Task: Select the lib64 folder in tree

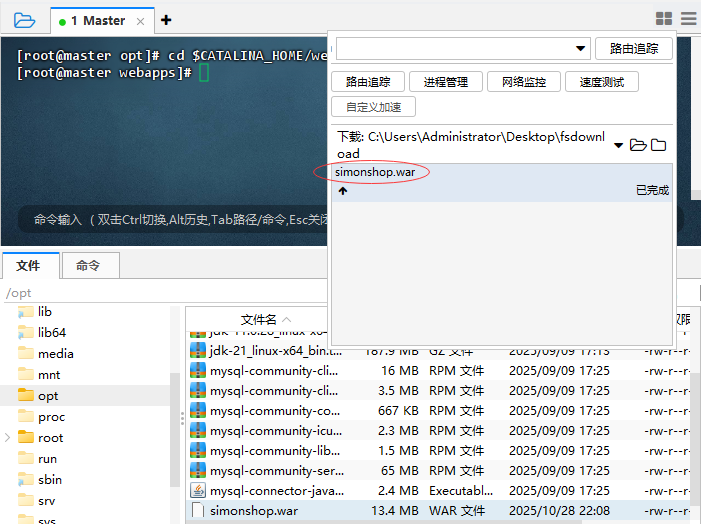Action: coord(52,333)
